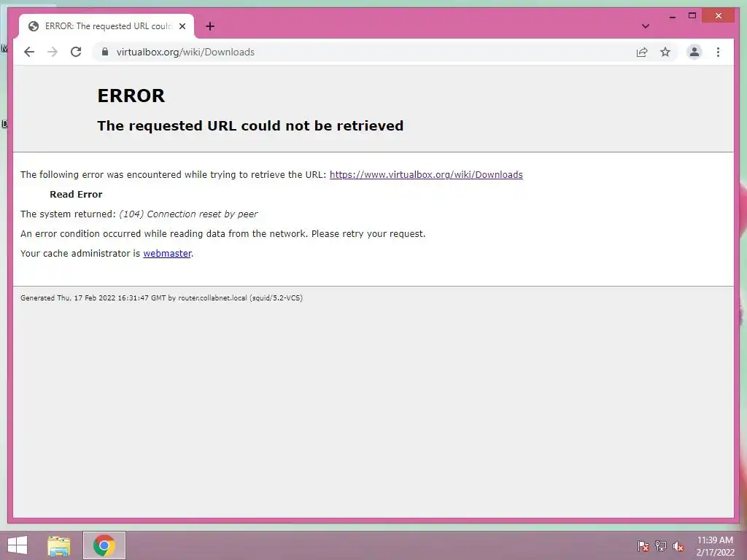Open the Windows Start button

18,545
